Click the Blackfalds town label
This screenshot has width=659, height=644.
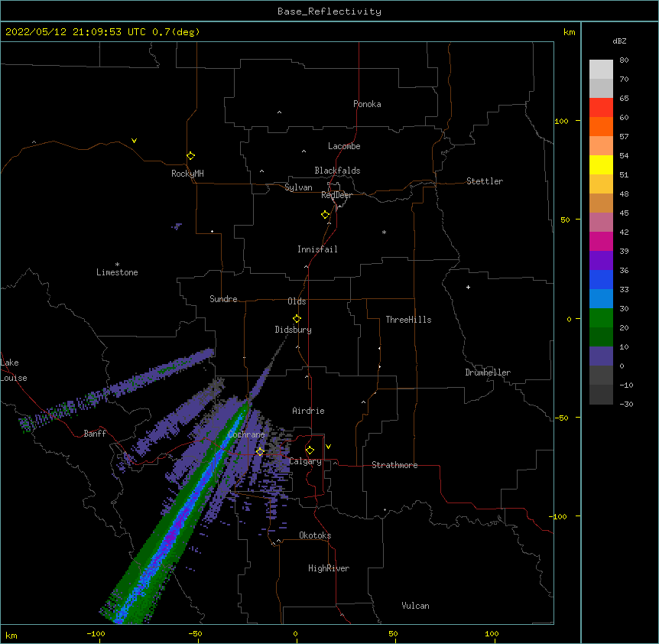coord(337,171)
